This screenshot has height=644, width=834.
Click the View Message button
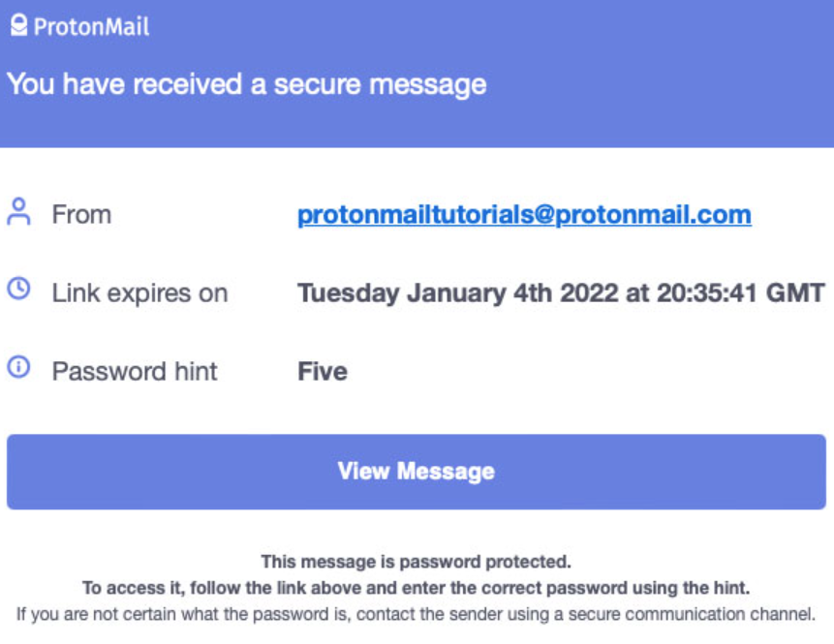point(417,472)
